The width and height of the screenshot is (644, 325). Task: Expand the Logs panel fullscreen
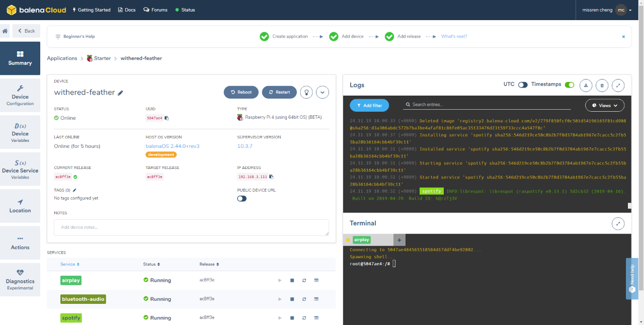618,86
